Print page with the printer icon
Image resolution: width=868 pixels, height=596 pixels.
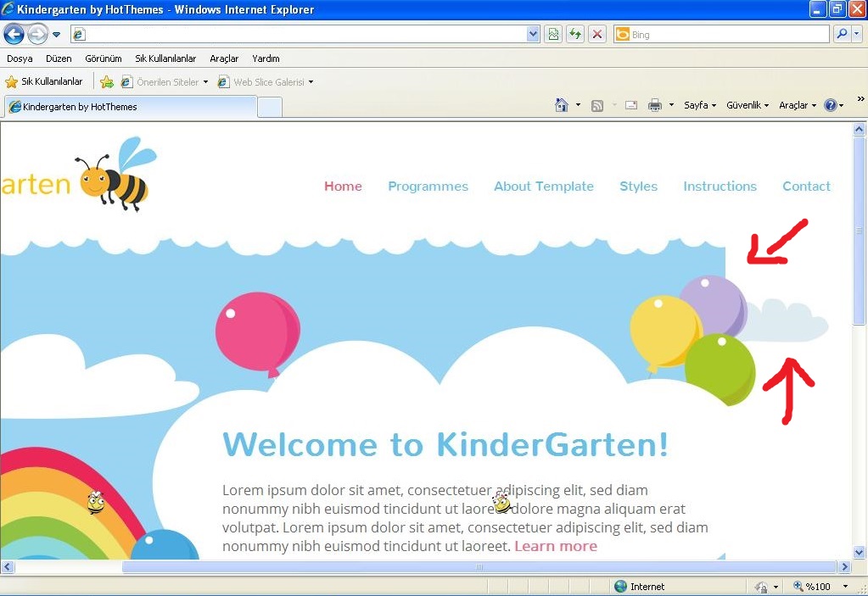coord(655,105)
